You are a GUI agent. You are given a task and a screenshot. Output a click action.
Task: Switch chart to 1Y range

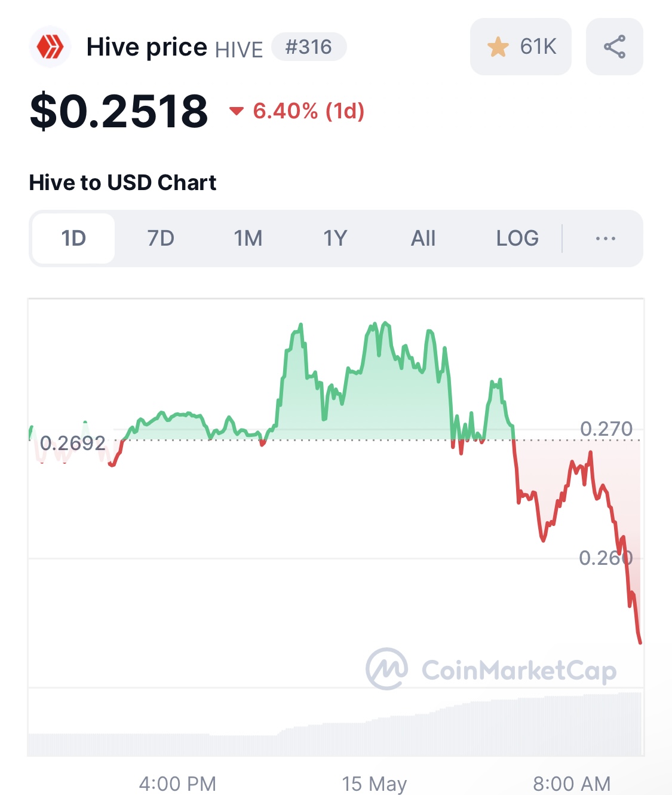tap(335, 239)
